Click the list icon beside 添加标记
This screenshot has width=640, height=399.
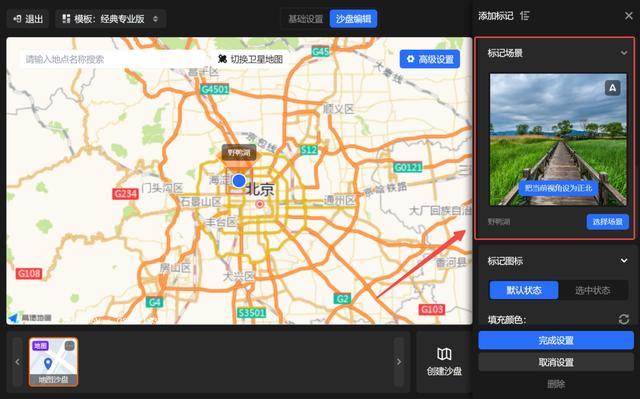tap(524, 16)
